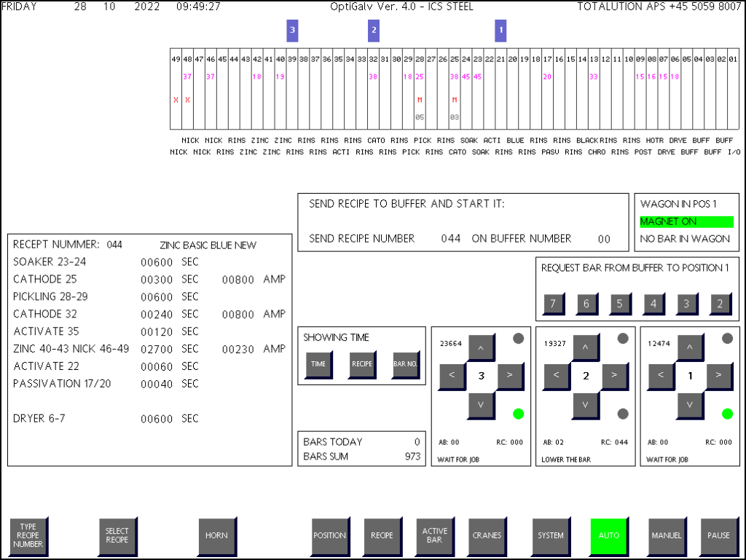Click crane 1 green indicator lamp

(x=728, y=414)
